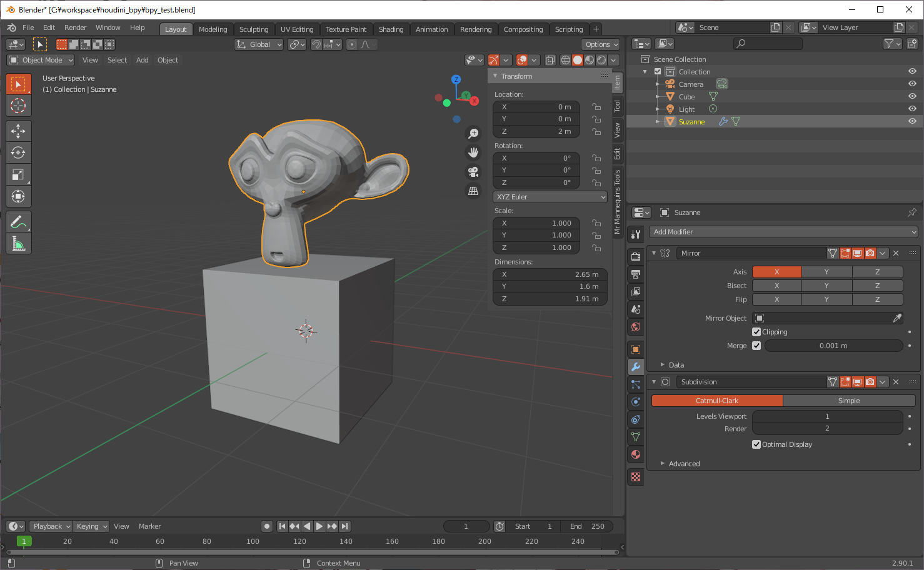Open the Global transform orientation dropdown
The width and height of the screenshot is (924, 570).
(259, 44)
